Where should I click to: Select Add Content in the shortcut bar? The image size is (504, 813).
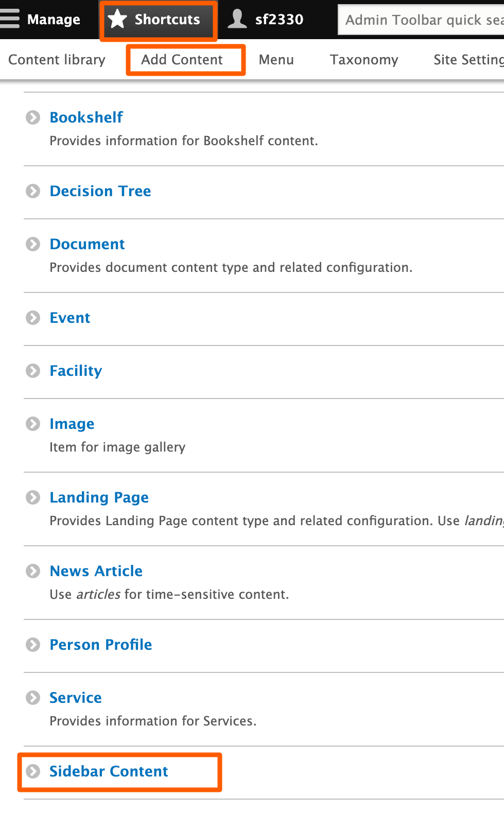click(x=182, y=60)
